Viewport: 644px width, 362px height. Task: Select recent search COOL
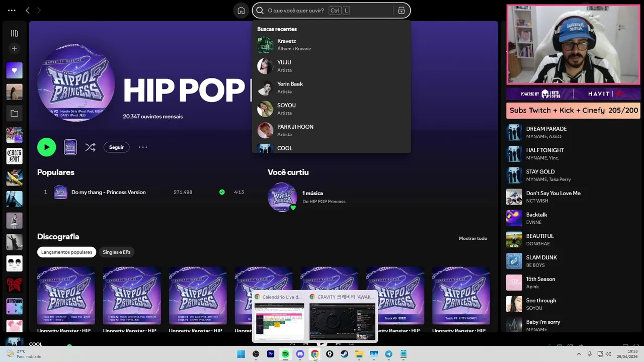point(331,148)
